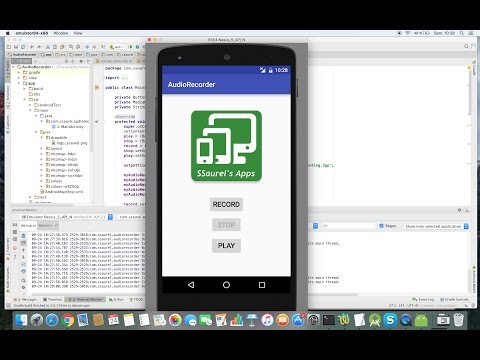Tap the Android back navigation button

click(x=191, y=285)
